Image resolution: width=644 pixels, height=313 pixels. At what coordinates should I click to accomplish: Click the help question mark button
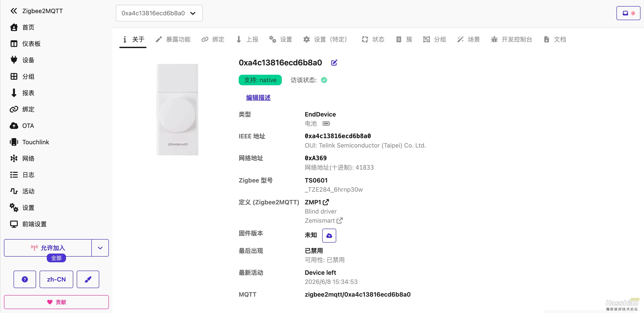25,279
